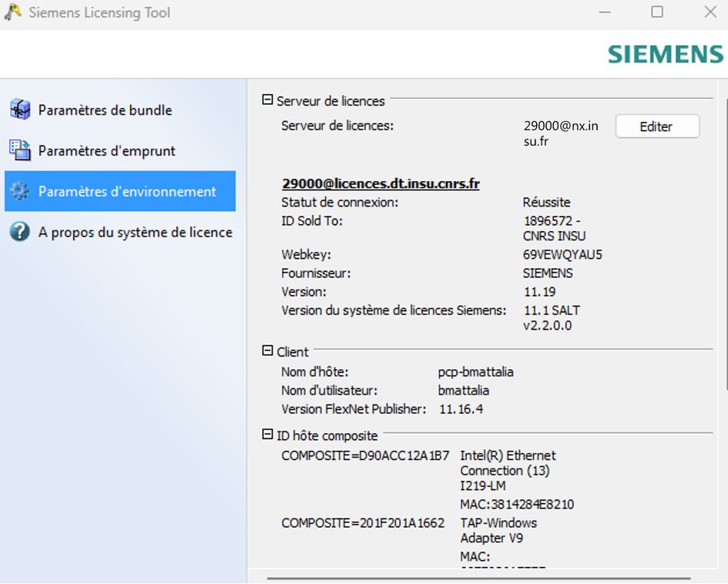Click the MAC:3814284E8210 address
Viewport: 728px width, 584px height.
pos(517,504)
